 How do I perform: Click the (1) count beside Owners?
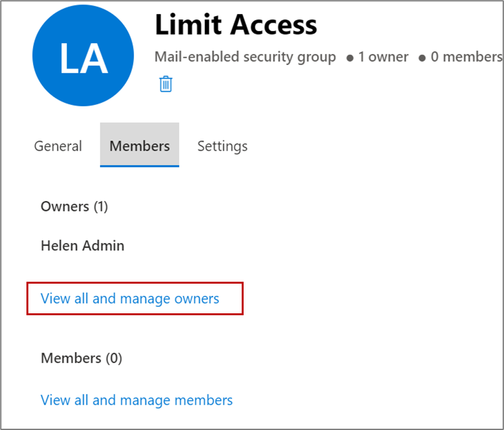point(101,206)
